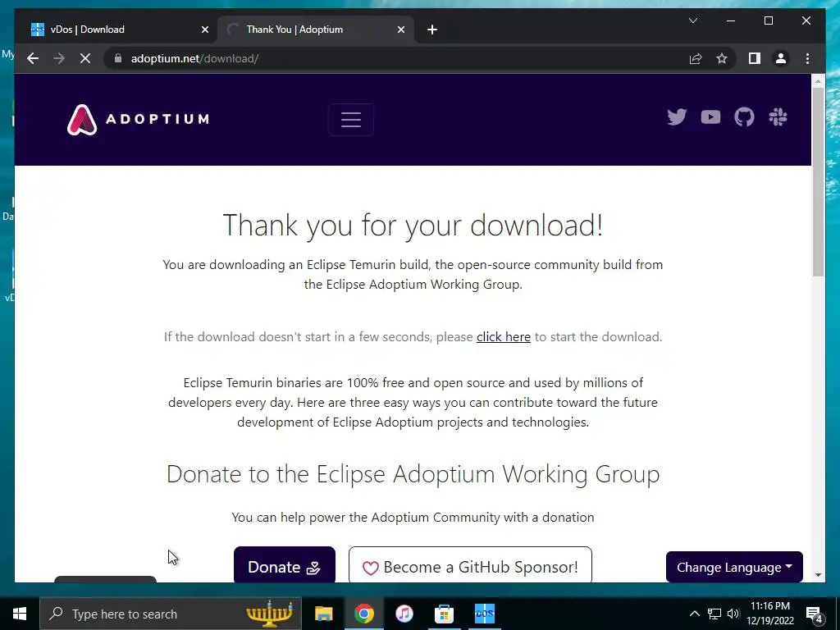The width and height of the screenshot is (840, 630).
Task: Share this page via the share icon
Action: tap(696, 58)
